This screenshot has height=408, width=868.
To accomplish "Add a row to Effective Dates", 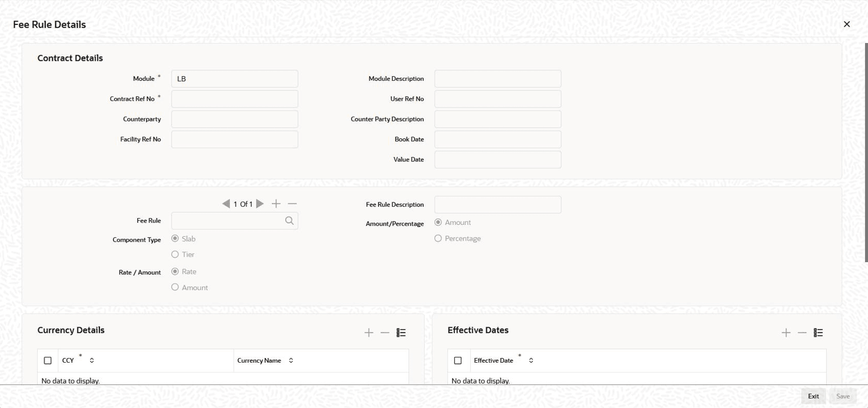I will (x=786, y=332).
